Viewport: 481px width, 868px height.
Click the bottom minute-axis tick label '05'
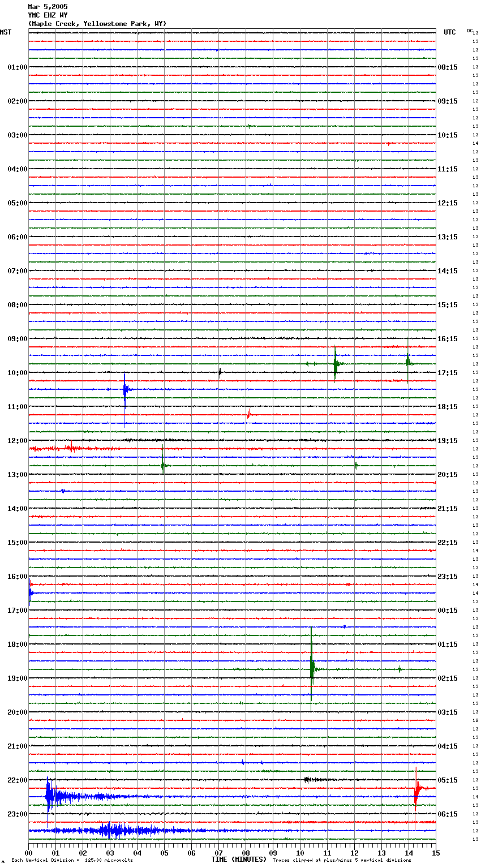[x=164, y=853]
